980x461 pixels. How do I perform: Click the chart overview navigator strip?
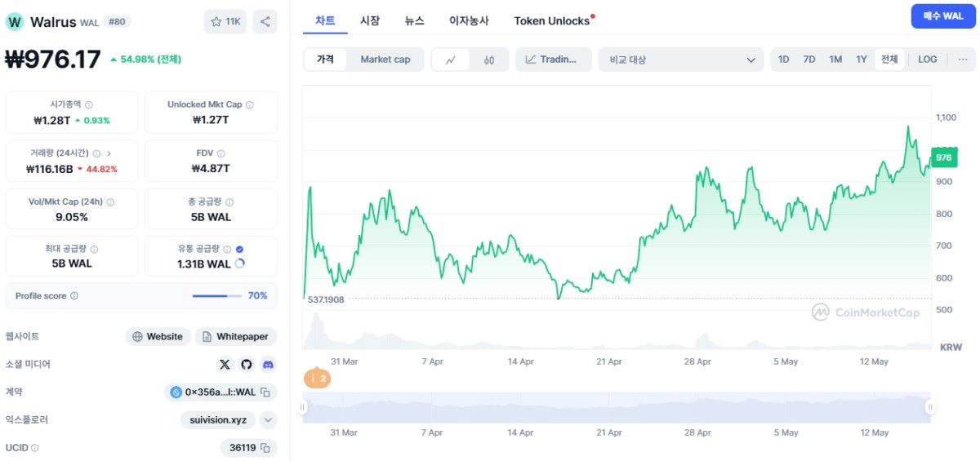click(616, 406)
